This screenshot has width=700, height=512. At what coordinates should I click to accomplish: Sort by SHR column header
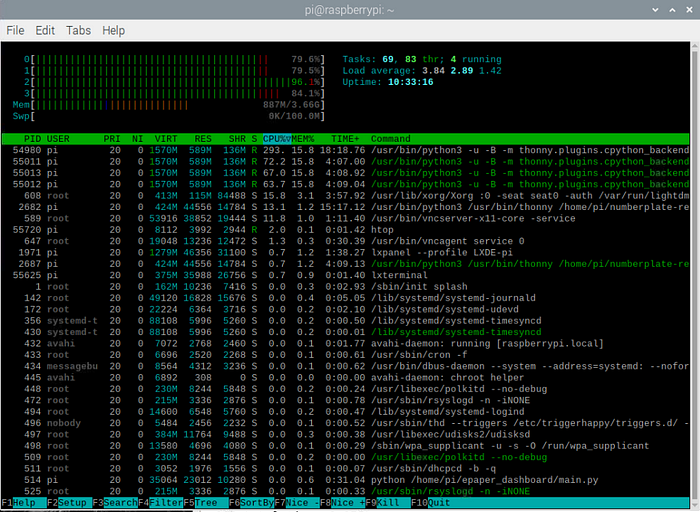pos(237,139)
